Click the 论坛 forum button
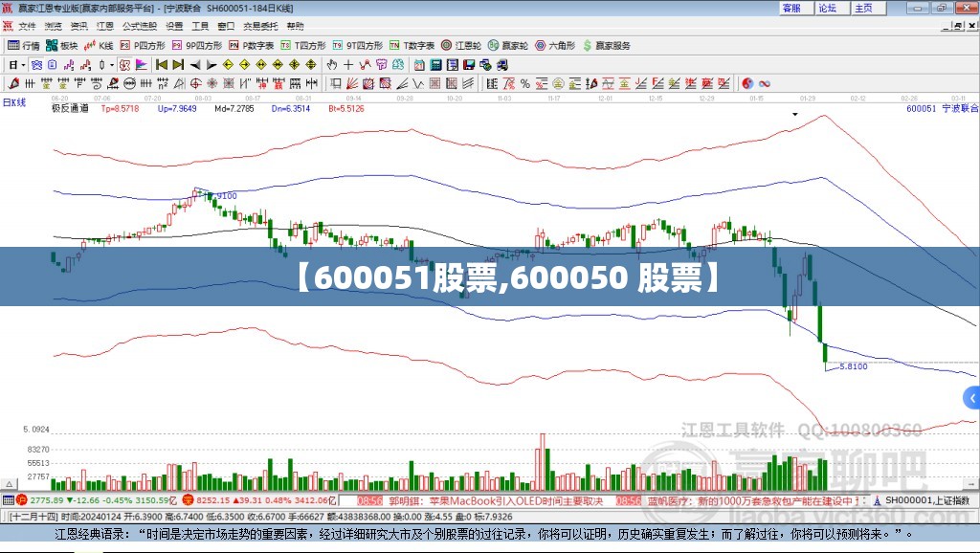 click(832, 8)
